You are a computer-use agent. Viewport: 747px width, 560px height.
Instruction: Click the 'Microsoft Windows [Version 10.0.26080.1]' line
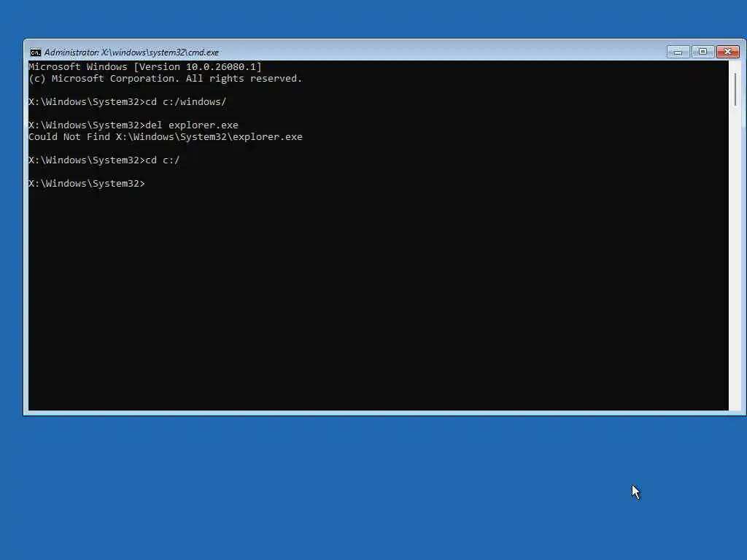tap(145, 66)
